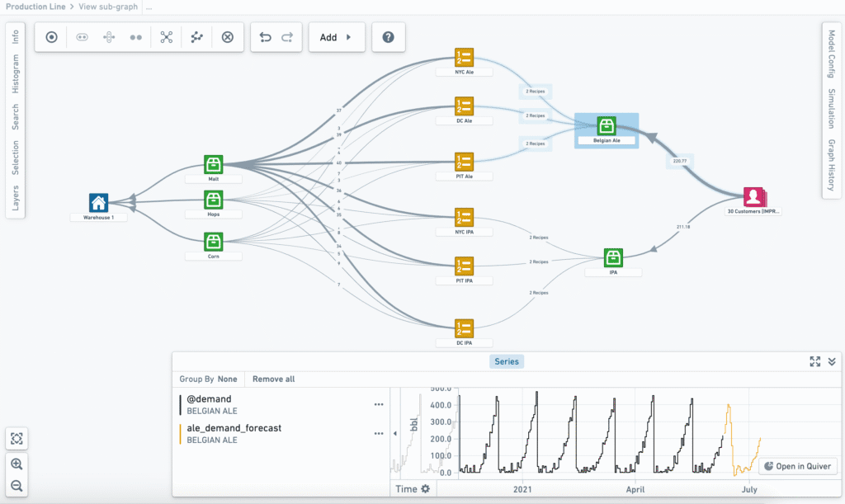Open Time axis settings gear
This screenshot has height=504, width=845.
(426, 489)
